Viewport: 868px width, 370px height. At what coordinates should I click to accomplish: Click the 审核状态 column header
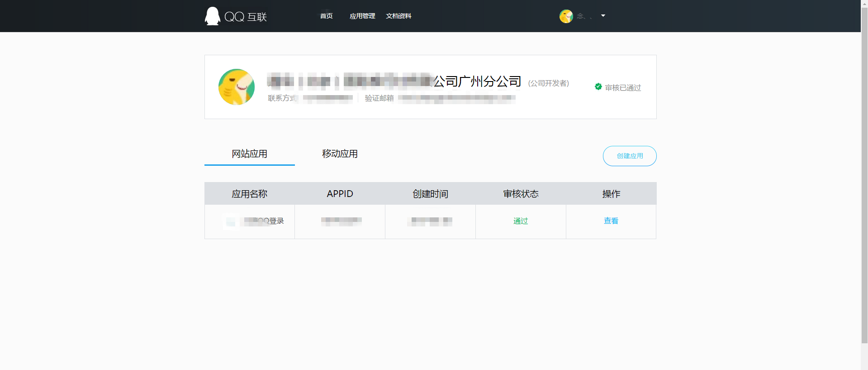tap(521, 194)
